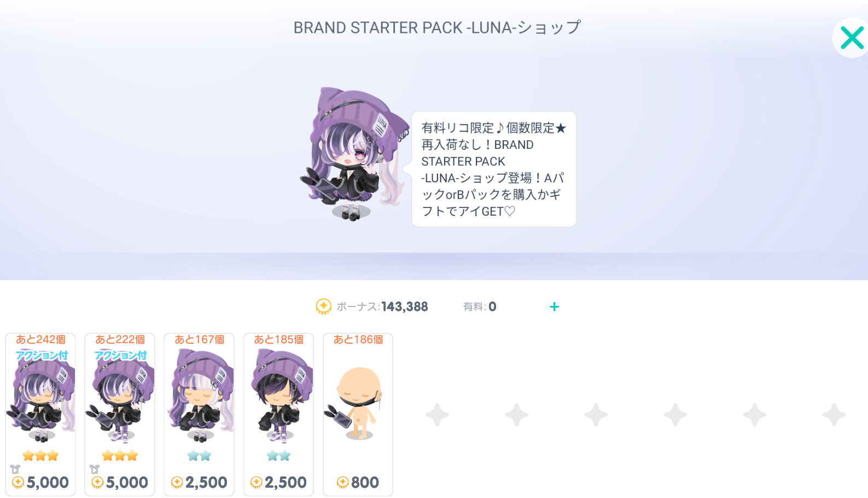This screenshot has height=498, width=868.
Task: Select the item with 222 remaining
Action: (x=120, y=414)
